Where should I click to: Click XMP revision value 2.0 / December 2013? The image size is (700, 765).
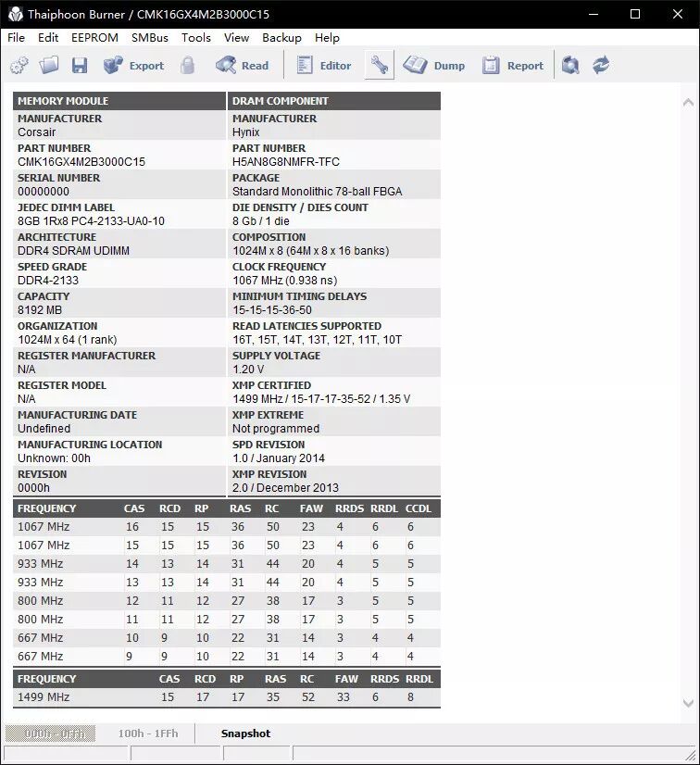pyautogui.click(x=285, y=488)
